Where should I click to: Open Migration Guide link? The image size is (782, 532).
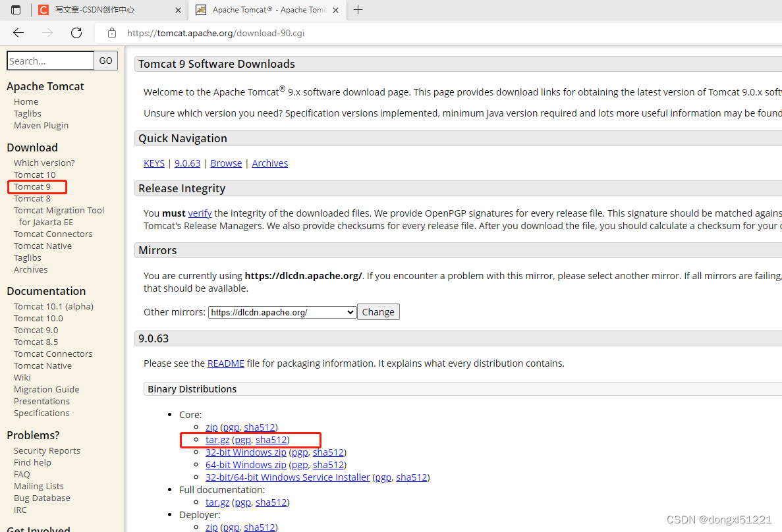pos(47,389)
